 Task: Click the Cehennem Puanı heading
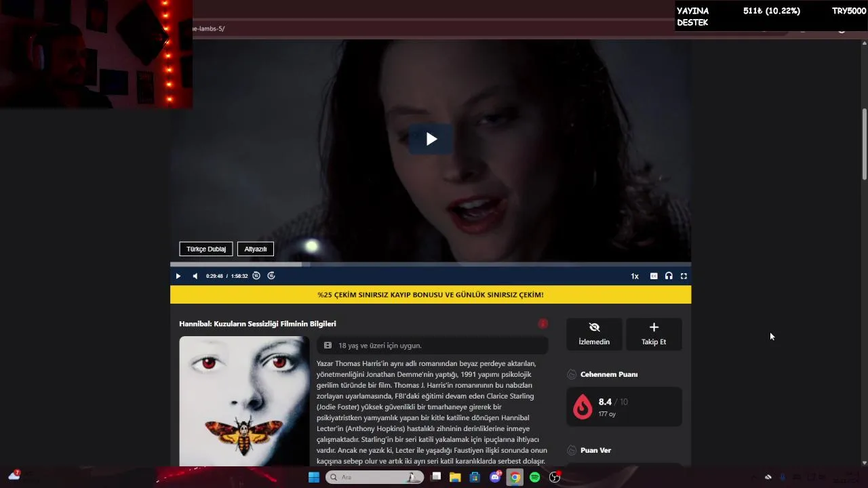pos(609,374)
